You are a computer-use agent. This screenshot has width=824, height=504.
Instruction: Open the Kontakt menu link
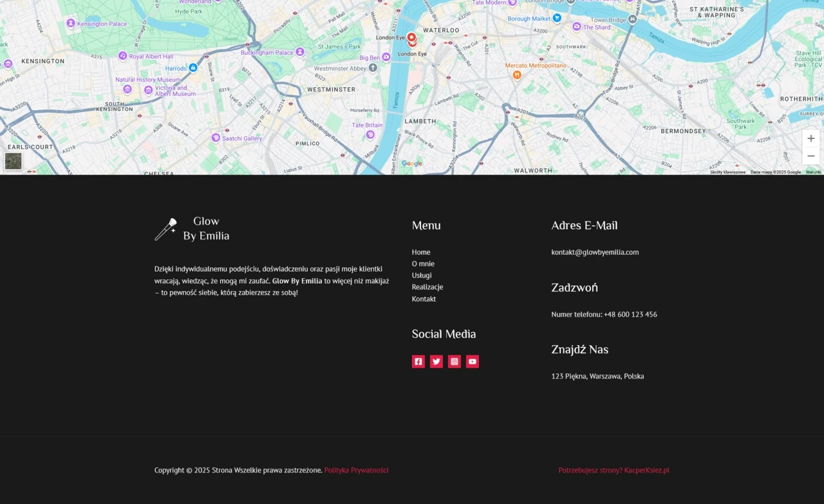424,299
